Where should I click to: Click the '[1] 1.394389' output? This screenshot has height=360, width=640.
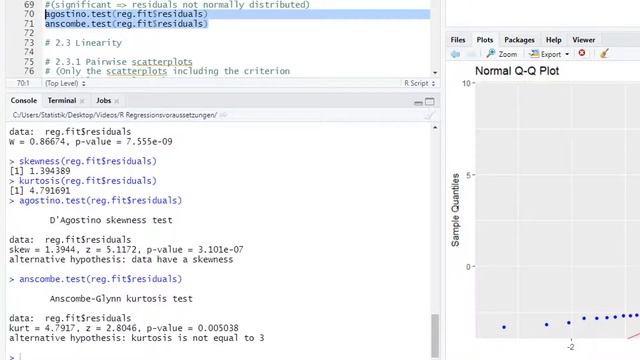tap(40, 171)
